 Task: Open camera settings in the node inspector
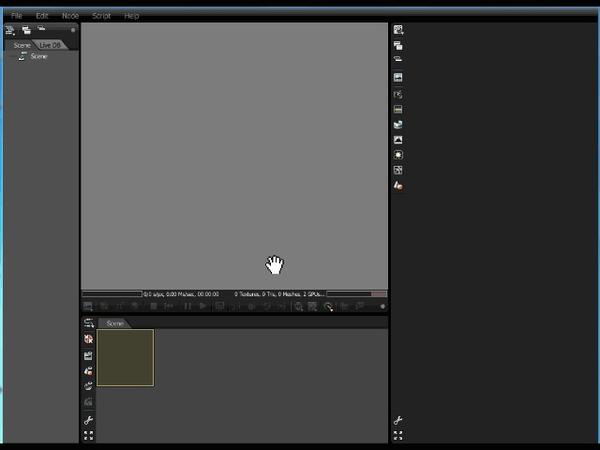pyautogui.click(x=398, y=94)
